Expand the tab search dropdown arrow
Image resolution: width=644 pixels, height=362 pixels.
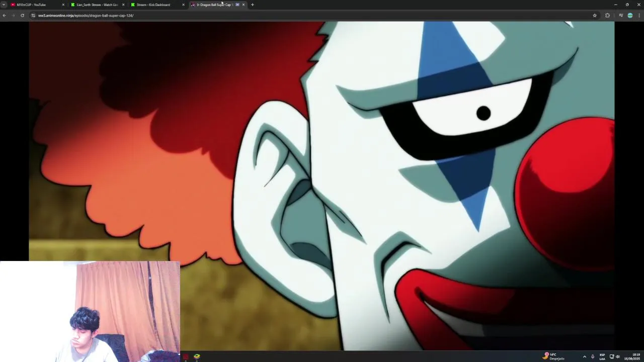[x=4, y=5]
